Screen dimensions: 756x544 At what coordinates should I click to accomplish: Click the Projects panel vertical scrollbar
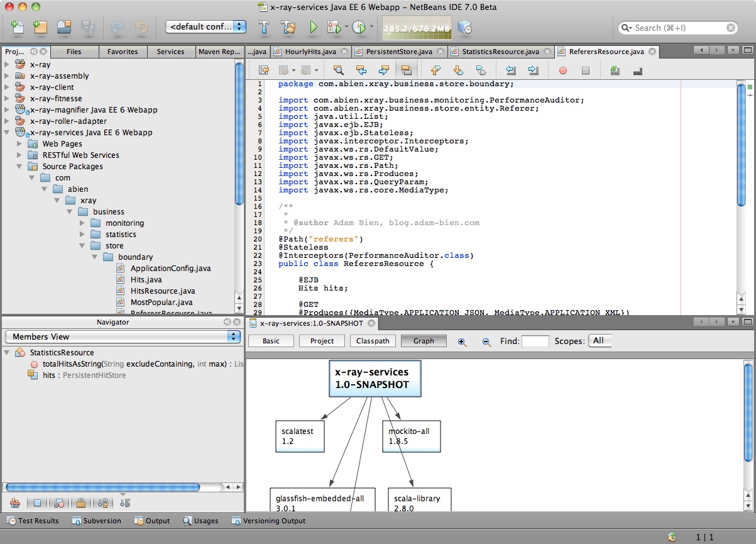(x=239, y=133)
